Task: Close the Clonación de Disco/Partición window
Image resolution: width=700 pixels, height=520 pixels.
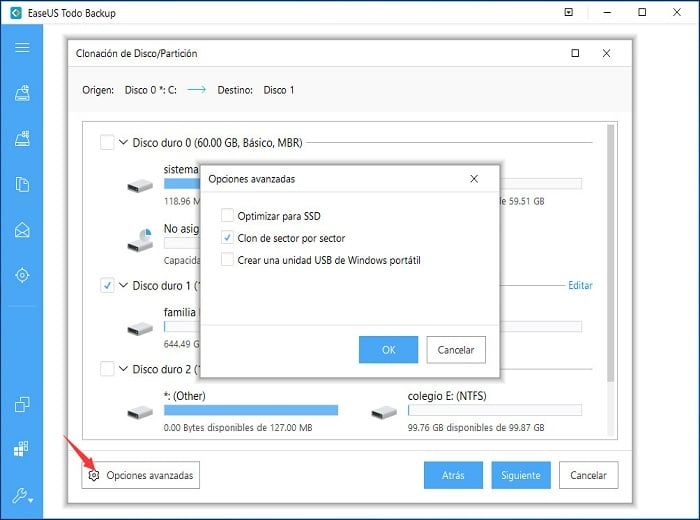Action: click(x=606, y=53)
